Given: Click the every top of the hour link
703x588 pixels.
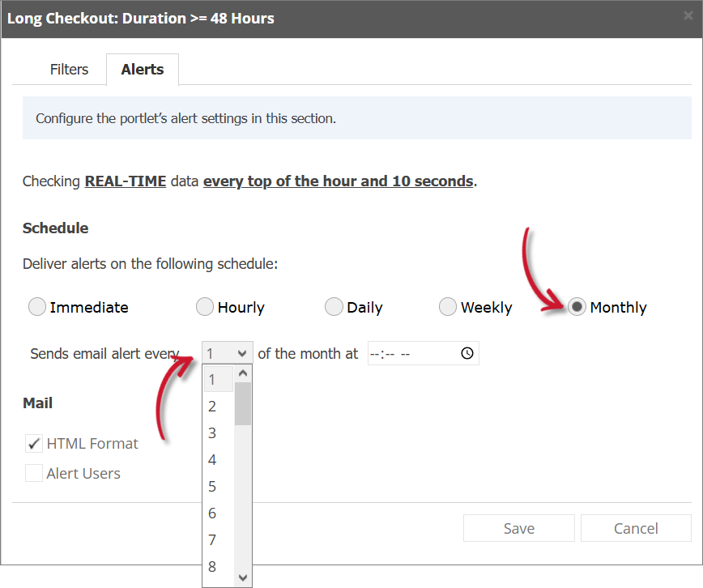Looking at the screenshot, I should 338,181.
